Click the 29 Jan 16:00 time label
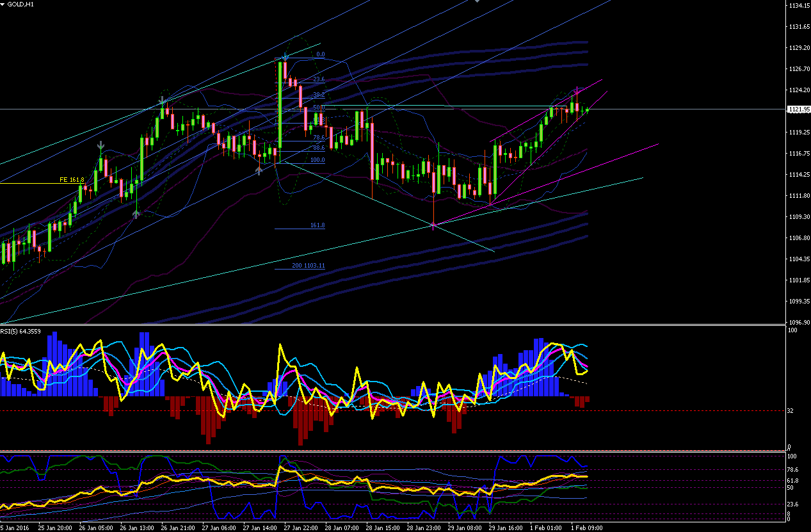 coord(506,528)
